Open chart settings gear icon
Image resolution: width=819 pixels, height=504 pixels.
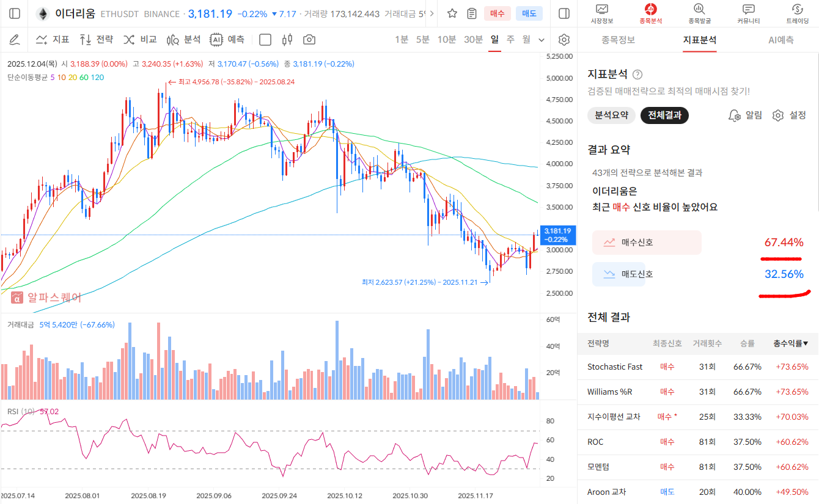pyautogui.click(x=564, y=40)
